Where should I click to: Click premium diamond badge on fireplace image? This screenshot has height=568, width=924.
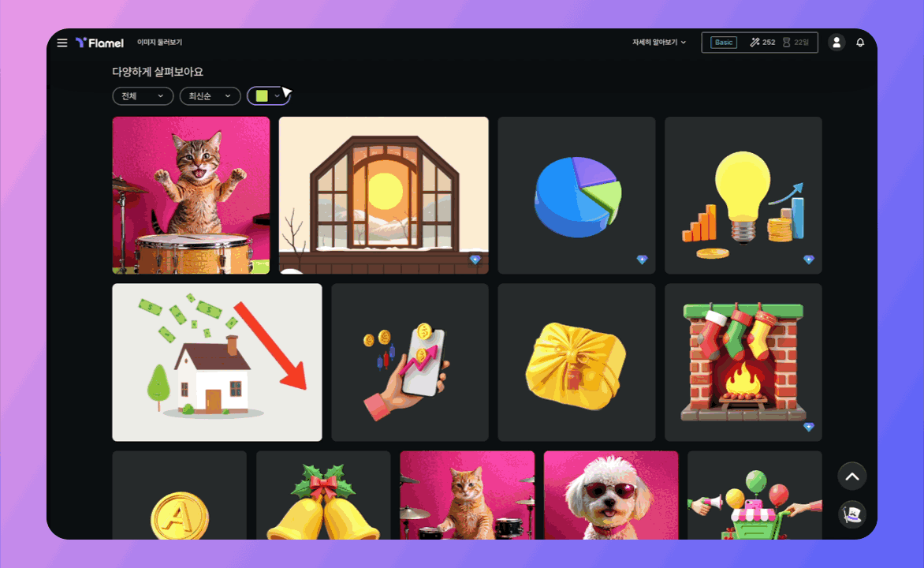[808, 427]
